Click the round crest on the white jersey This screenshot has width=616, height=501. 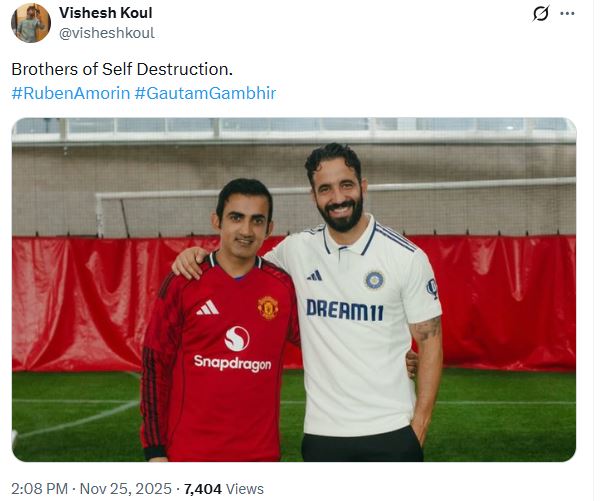[x=374, y=279]
